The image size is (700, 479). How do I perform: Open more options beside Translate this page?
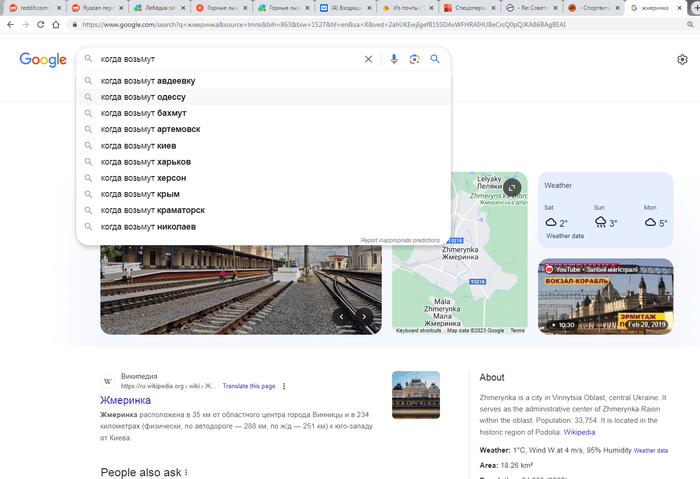pos(284,386)
